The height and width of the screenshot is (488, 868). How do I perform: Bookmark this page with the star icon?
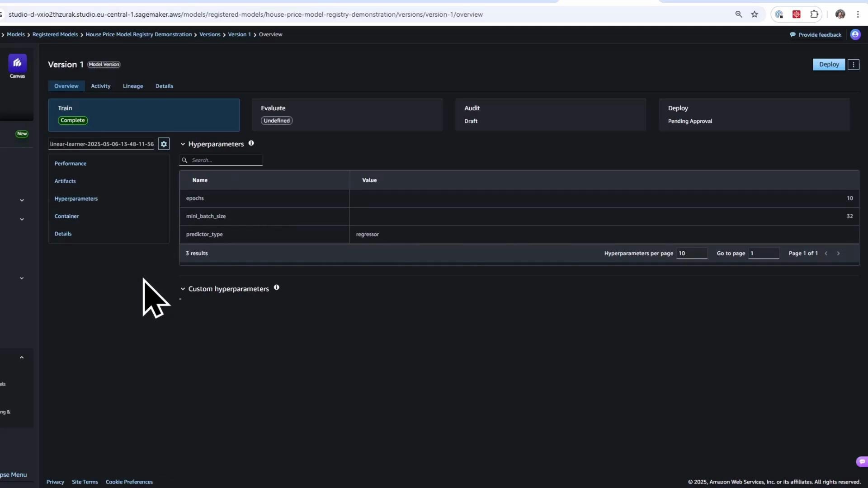(x=755, y=14)
